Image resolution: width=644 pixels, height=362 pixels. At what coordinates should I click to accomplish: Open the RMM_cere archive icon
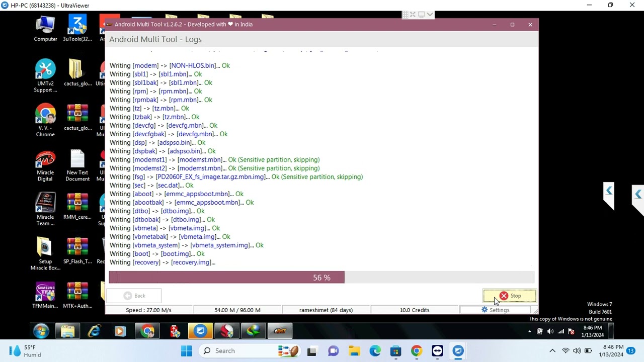click(x=77, y=207)
